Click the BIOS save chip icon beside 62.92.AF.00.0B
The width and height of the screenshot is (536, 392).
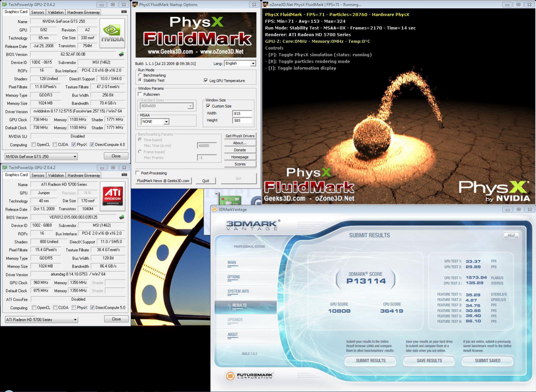(x=121, y=54)
